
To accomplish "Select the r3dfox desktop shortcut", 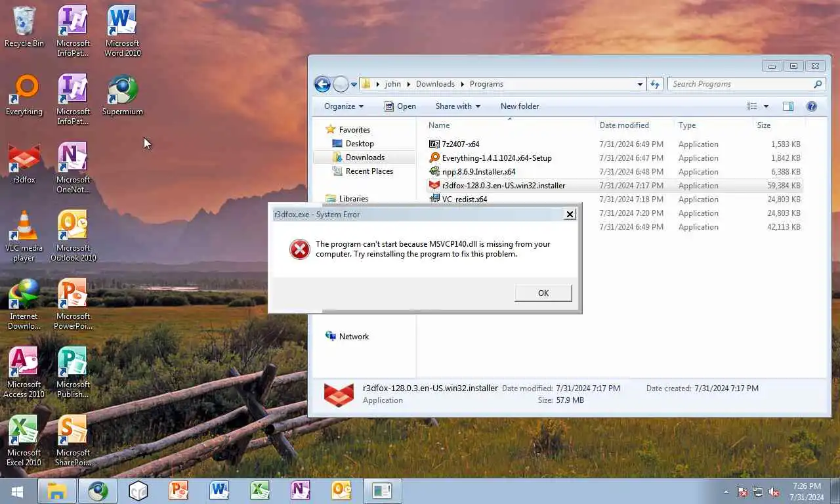I will click(24, 164).
